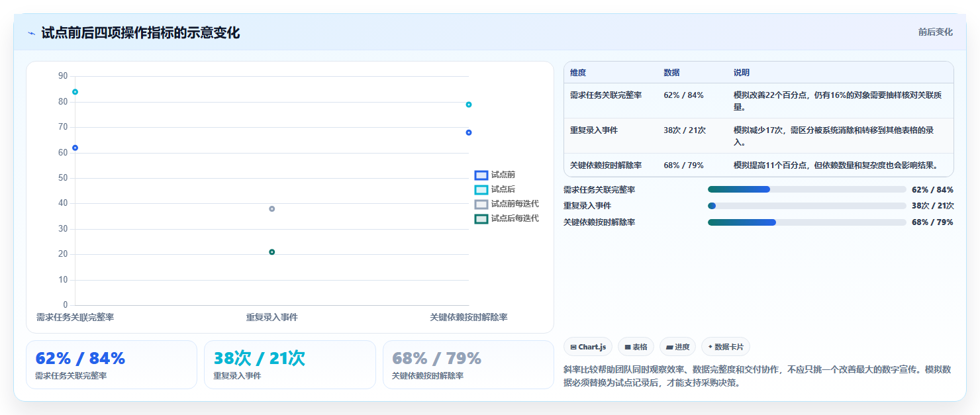
Task: Open the 62% / 84% stat card
Action: point(111,365)
